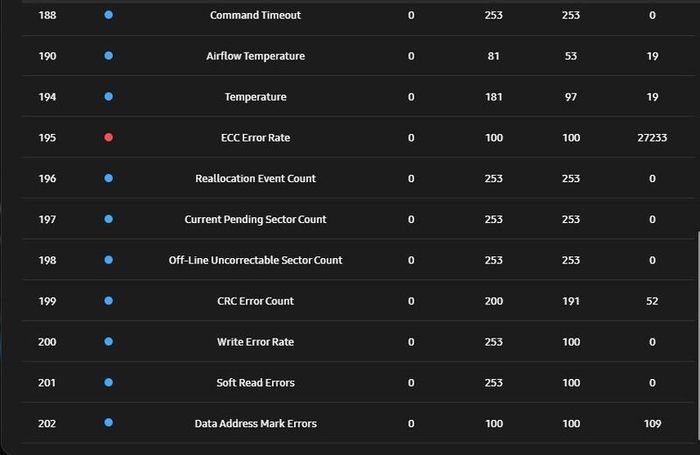Click blue status dot beside Command Timeout

pyautogui.click(x=108, y=15)
